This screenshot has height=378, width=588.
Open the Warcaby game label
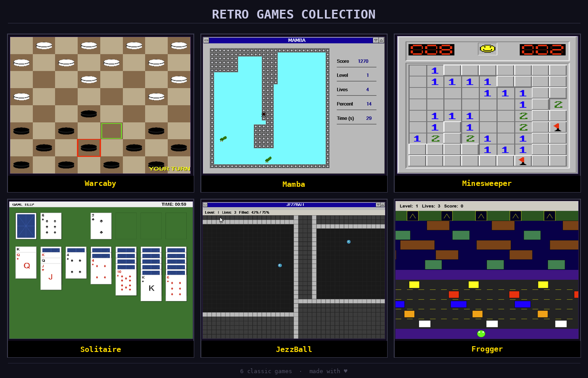click(x=101, y=183)
